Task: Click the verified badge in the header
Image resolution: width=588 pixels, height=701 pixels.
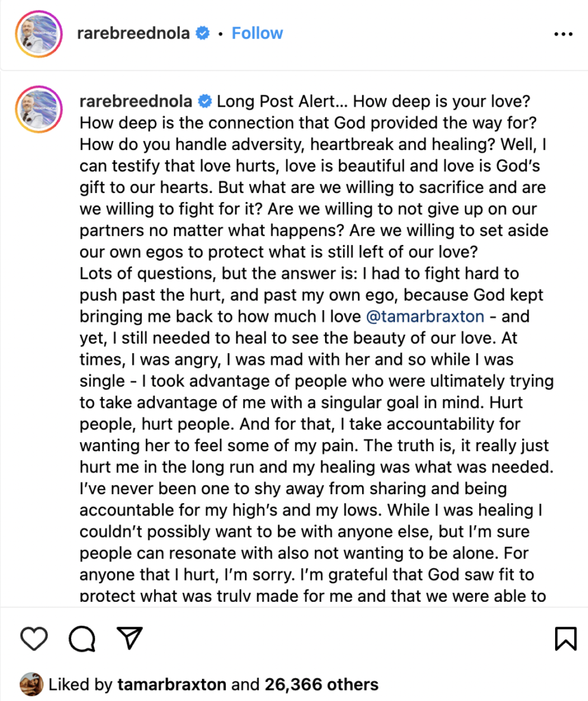Action: (x=203, y=34)
